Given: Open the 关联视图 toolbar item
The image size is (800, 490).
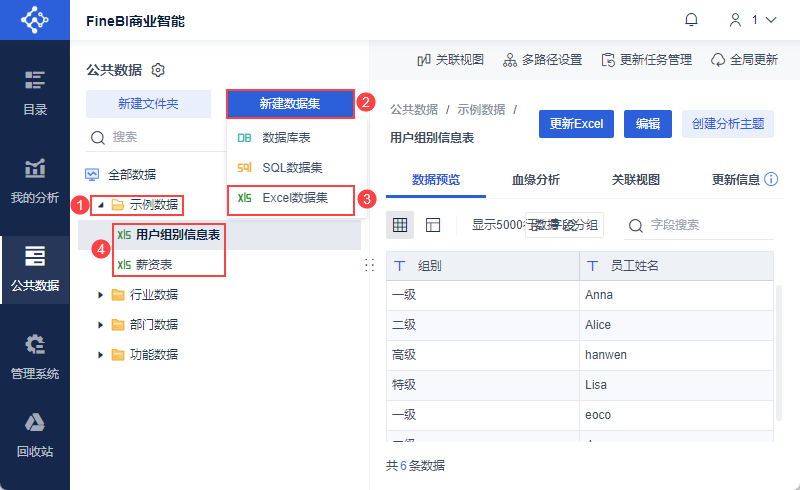Looking at the screenshot, I should pyautogui.click(x=450, y=60).
